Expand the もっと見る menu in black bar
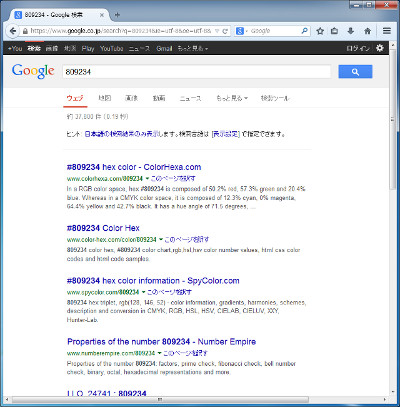 [193, 48]
